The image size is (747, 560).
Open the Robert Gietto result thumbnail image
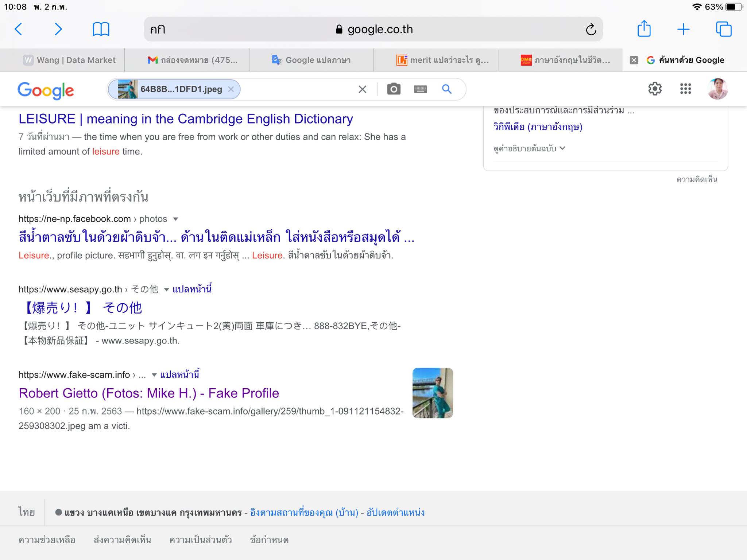433,393
